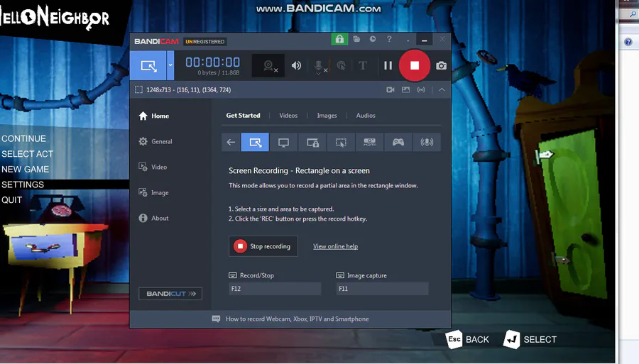Open the Home section
The image size is (639, 364).
click(153, 116)
